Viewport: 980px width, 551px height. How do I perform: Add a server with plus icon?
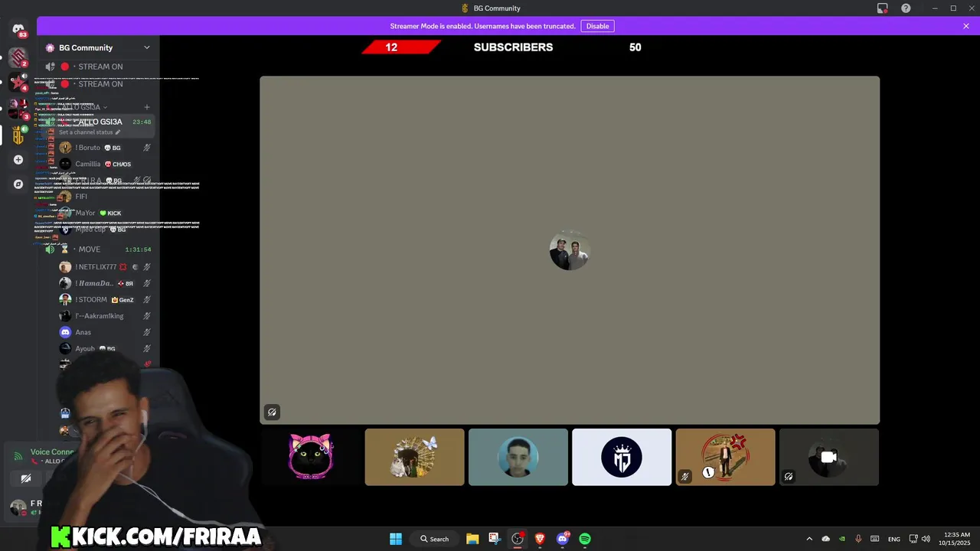pyautogui.click(x=18, y=160)
